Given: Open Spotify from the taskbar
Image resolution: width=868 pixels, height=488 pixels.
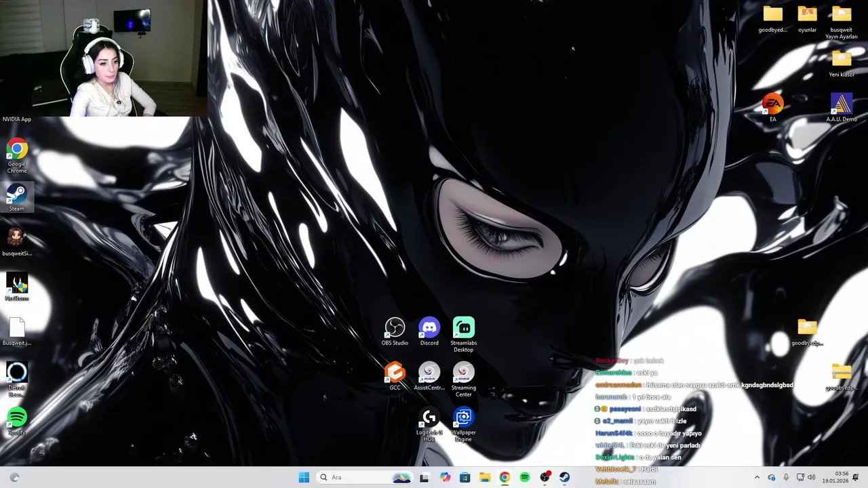Looking at the screenshot, I should [525, 477].
